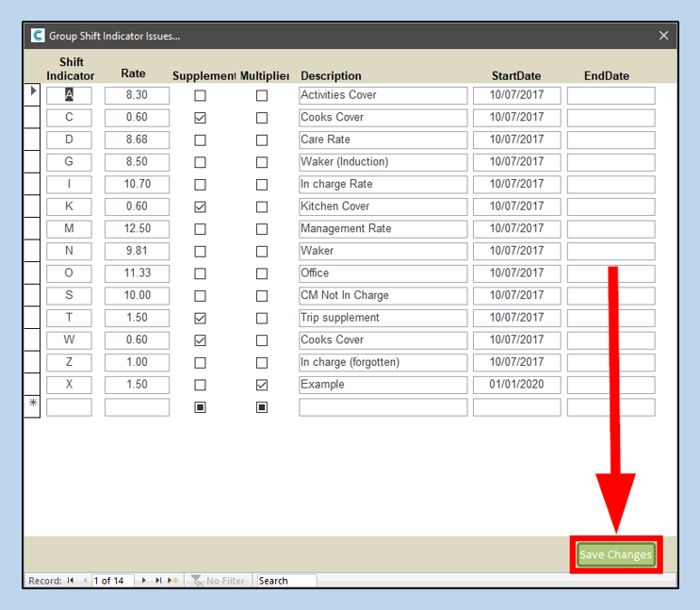
Task: Click the new blank record icon
Action: (x=173, y=581)
